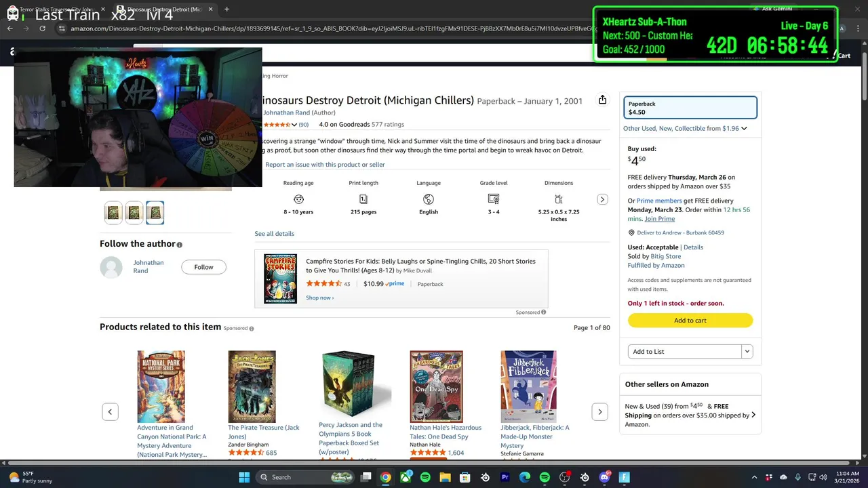Click Johnathan Rand author avatar

111,267
